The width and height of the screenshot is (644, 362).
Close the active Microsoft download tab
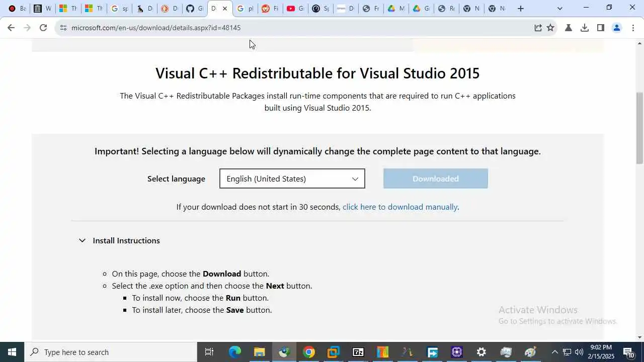point(225,9)
